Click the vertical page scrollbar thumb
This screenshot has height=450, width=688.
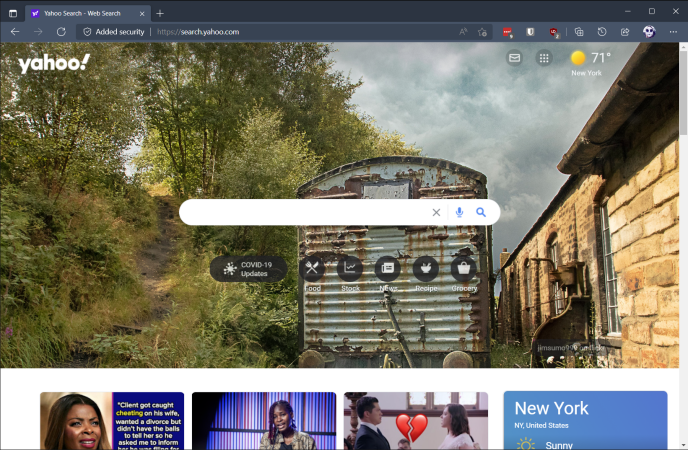click(684, 93)
